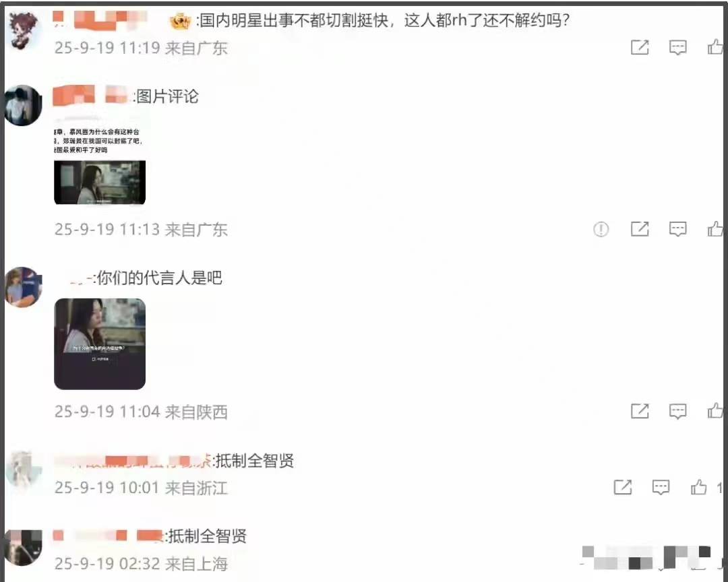The width and height of the screenshot is (728, 582).
Task: Reply to the 11:19 Guangdong comment
Action: pyautogui.click(x=677, y=47)
